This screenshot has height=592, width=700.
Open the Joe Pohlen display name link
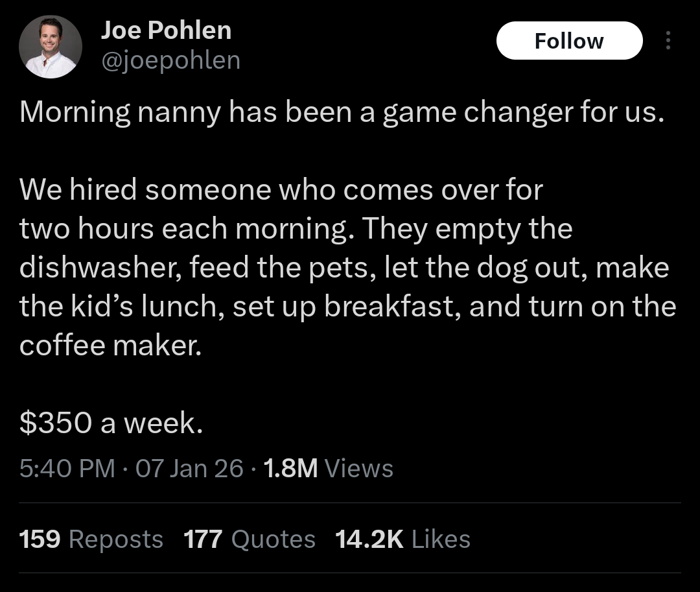166,30
